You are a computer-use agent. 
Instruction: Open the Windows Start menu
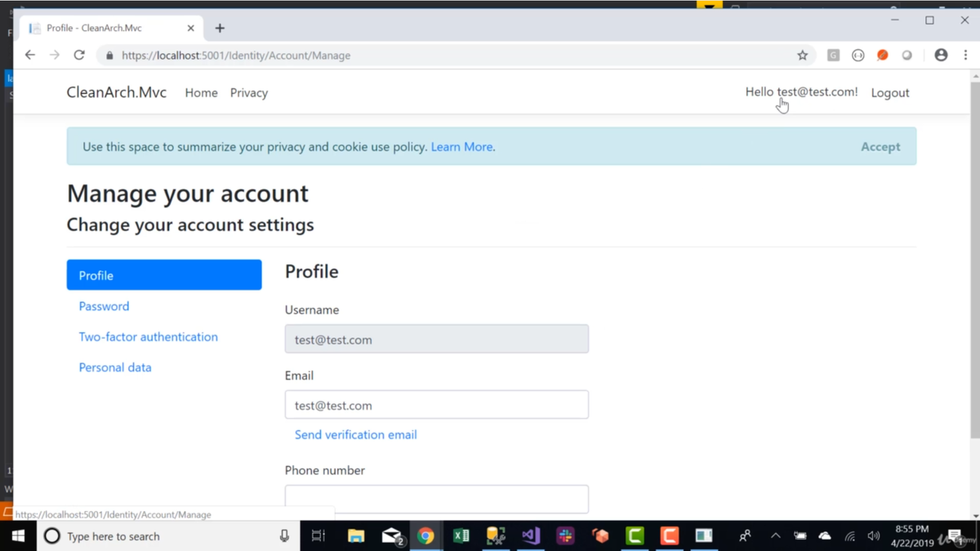coord(18,536)
